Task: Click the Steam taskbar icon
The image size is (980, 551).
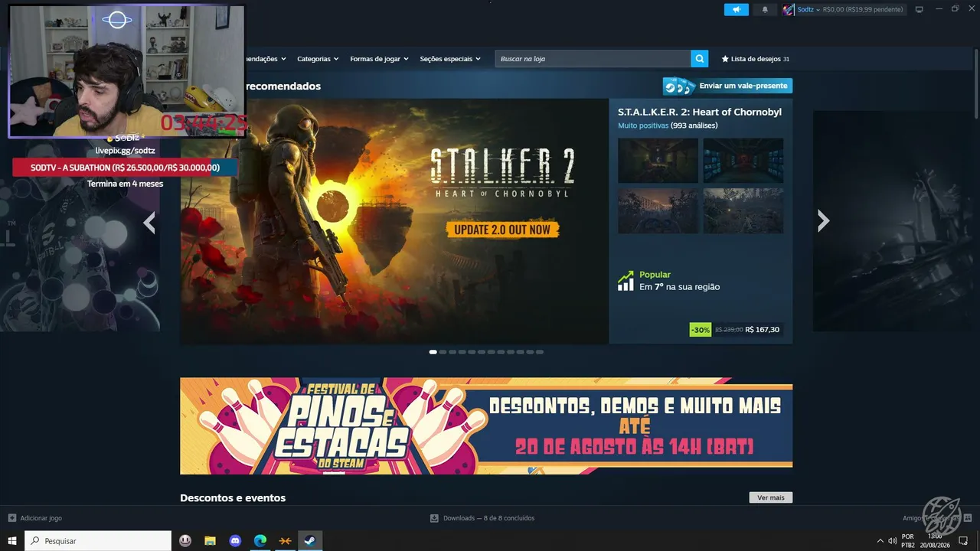Action: (310, 541)
